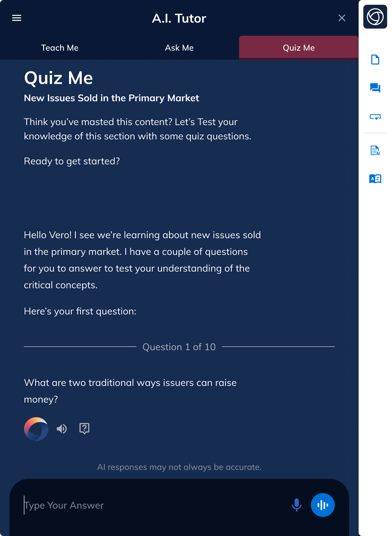
Task: Open the hamburger menu
Action: [x=17, y=18]
